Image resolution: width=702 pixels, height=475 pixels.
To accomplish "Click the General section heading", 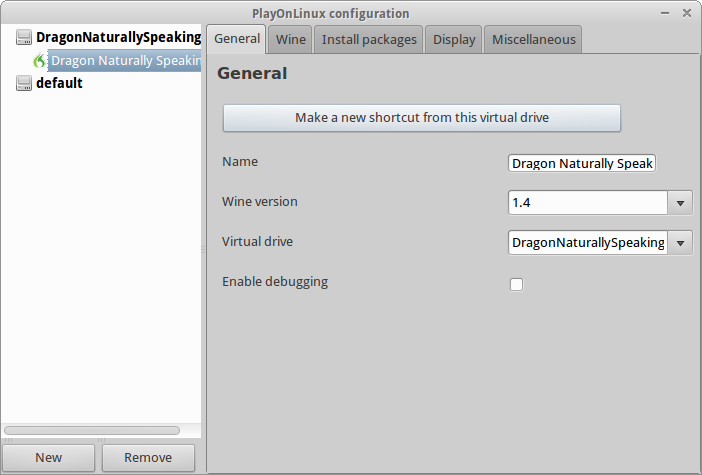I will (x=252, y=73).
